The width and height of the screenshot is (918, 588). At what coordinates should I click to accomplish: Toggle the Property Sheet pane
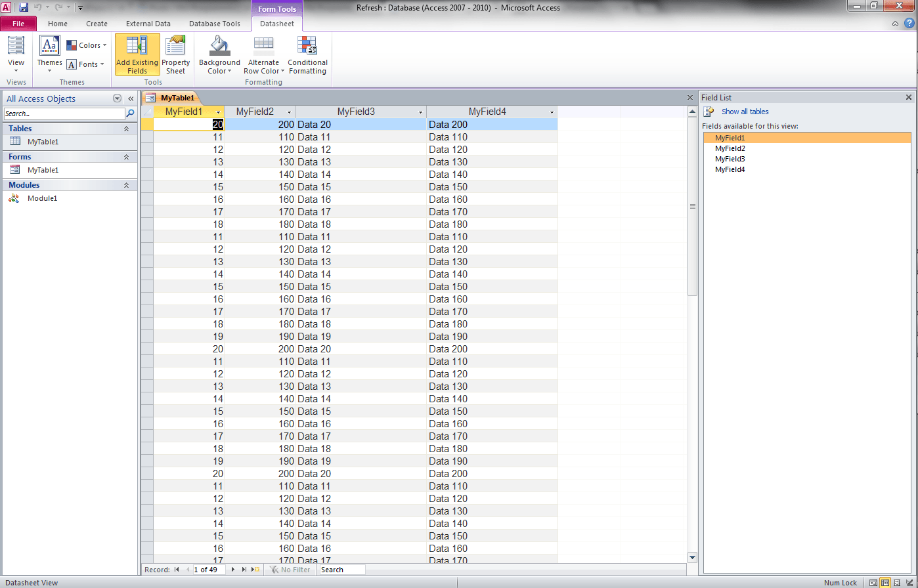176,54
